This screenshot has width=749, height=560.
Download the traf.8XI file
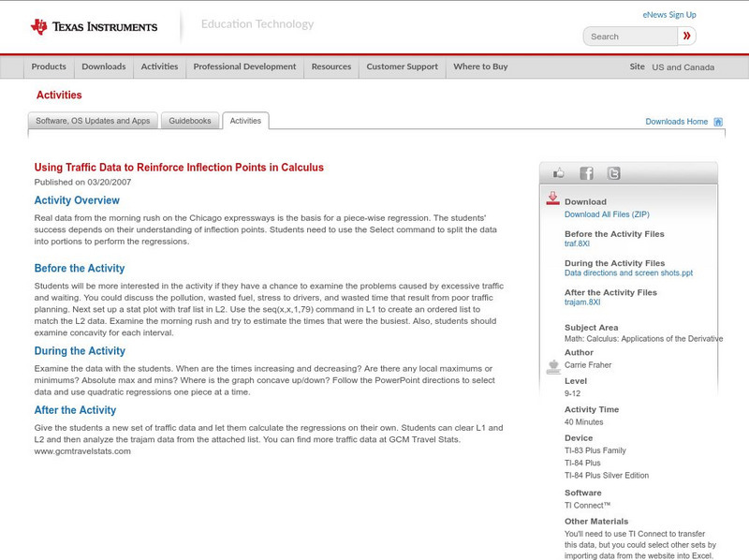(577, 243)
